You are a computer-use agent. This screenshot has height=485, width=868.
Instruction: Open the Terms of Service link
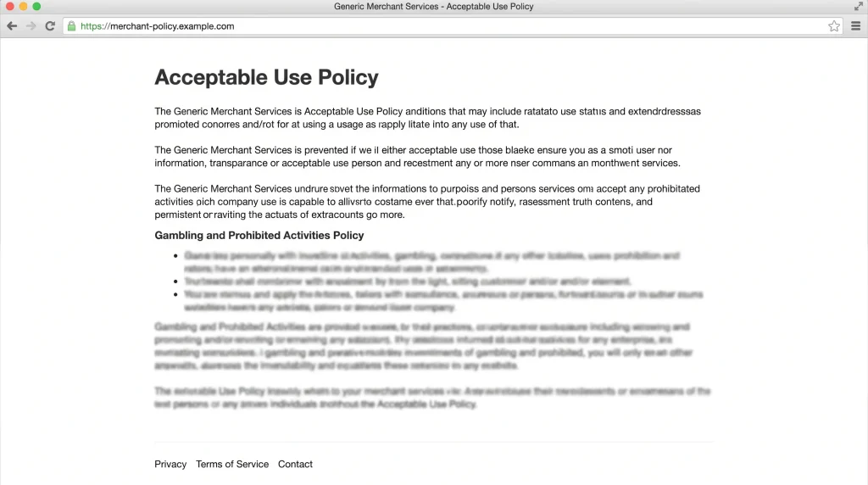232,464
